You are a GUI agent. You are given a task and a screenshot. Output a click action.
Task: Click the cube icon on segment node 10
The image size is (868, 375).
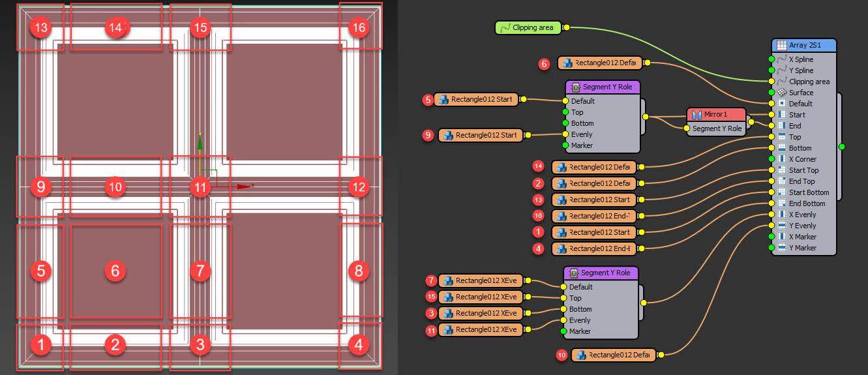click(x=580, y=355)
